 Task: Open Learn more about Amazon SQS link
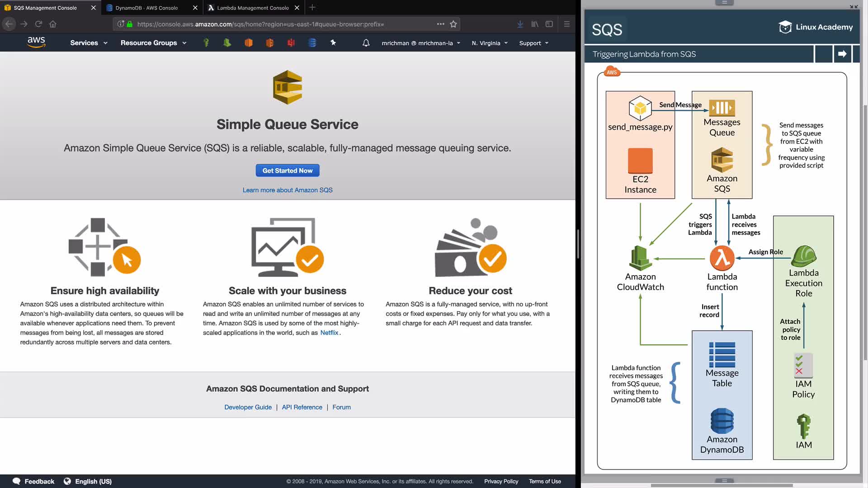pyautogui.click(x=288, y=190)
